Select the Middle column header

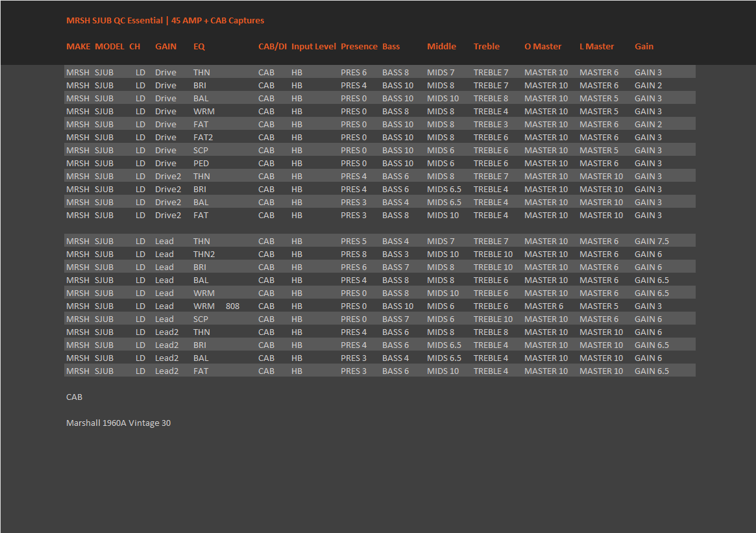click(441, 47)
